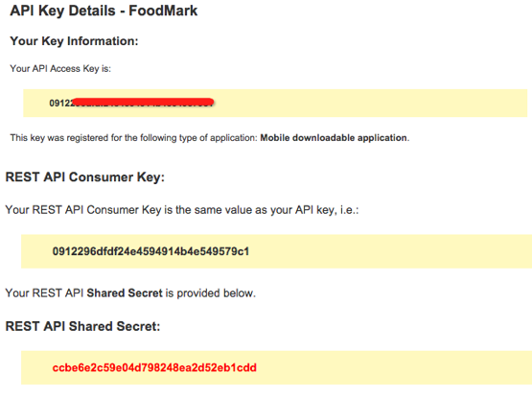The image size is (532, 398).
Task: Click the 'This key was registered' sentence
Action: click(x=210, y=138)
